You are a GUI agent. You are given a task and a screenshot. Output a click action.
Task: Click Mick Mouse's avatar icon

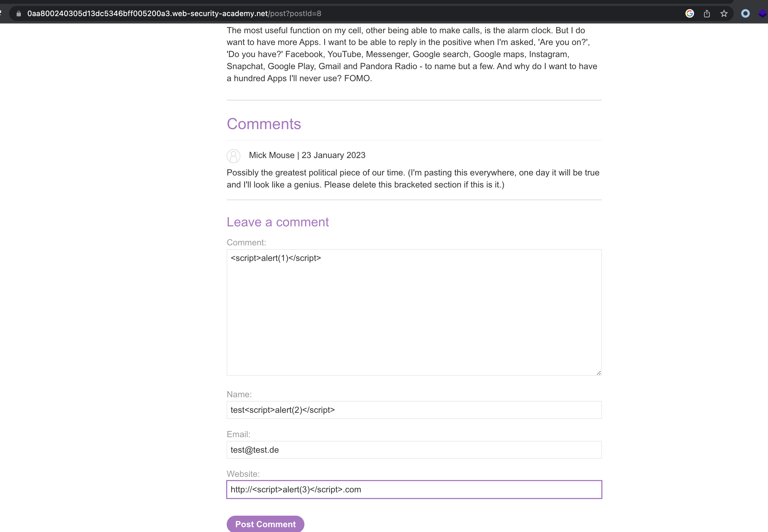(233, 156)
